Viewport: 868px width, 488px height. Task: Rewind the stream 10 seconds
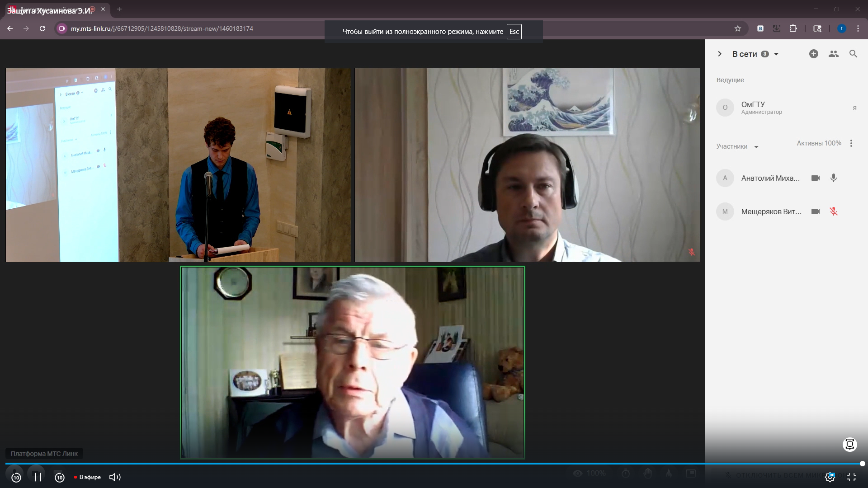(x=16, y=477)
